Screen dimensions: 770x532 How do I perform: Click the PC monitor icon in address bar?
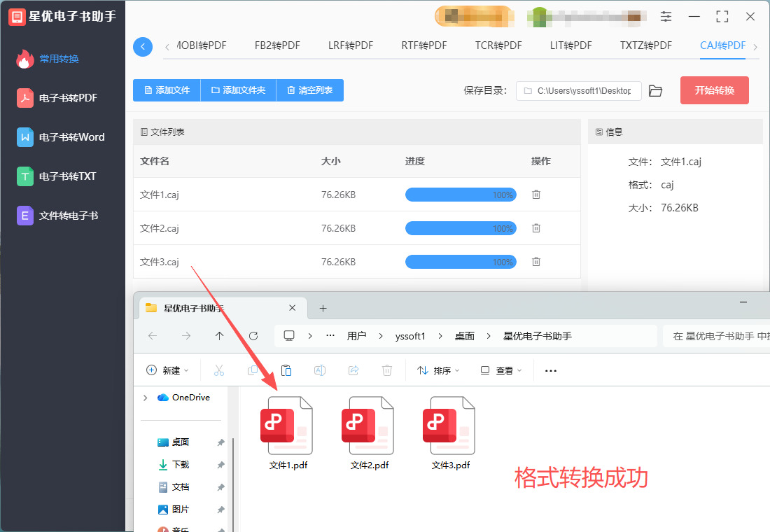[x=289, y=336]
